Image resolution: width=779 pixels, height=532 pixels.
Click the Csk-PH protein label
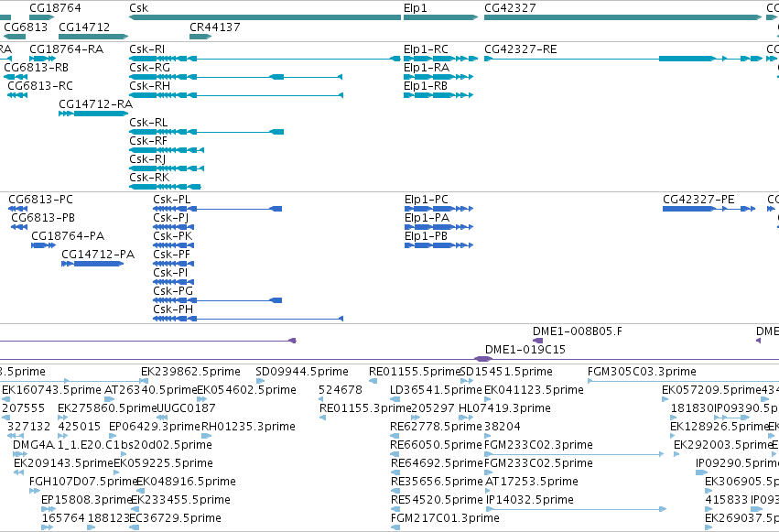[173, 309]
